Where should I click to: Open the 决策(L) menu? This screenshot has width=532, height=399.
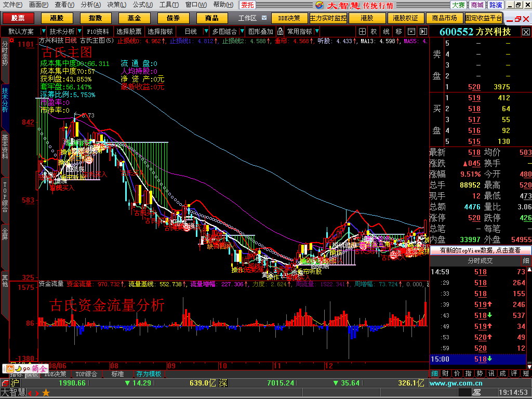coord(116,5)
